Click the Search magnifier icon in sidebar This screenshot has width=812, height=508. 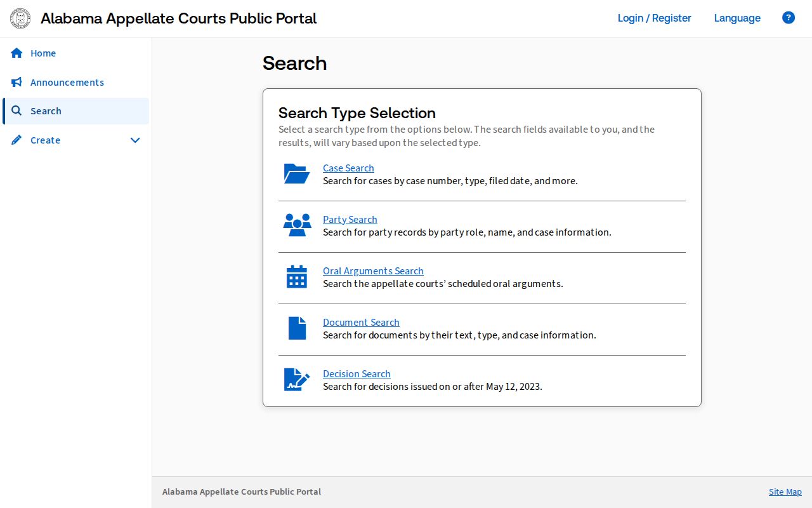coord(16,111)
